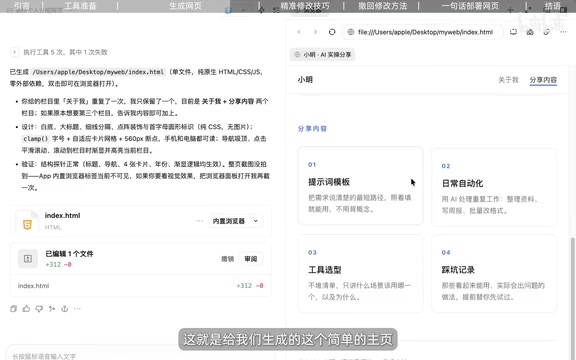
Task: Click the address bar showing index.html path
Action: (x=422, y=32)
